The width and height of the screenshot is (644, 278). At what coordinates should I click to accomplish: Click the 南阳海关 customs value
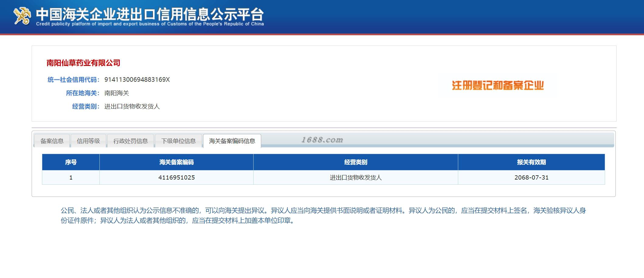117,93
